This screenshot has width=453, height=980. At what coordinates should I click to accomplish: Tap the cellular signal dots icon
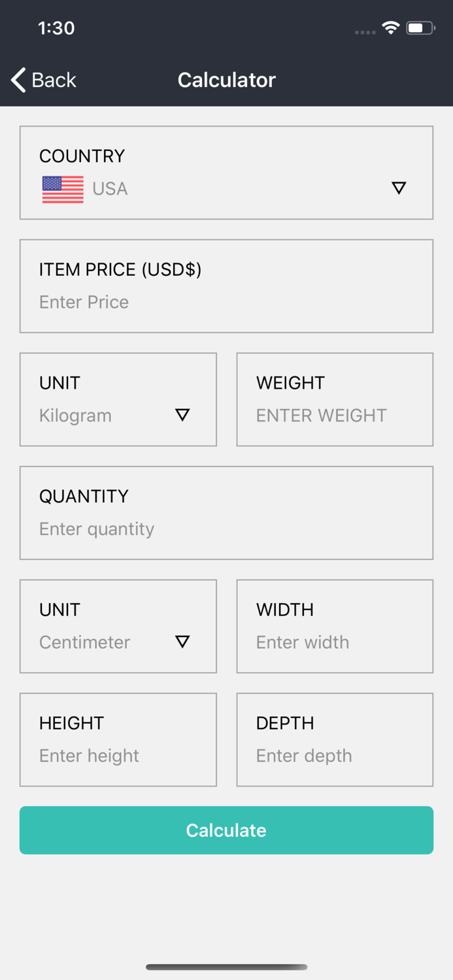(x=365, y=31)
